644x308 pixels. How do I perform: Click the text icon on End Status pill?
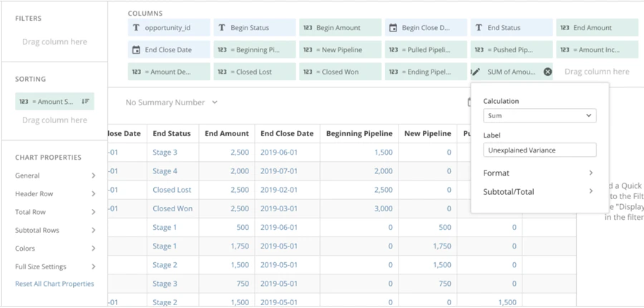[x=479, y=27]
